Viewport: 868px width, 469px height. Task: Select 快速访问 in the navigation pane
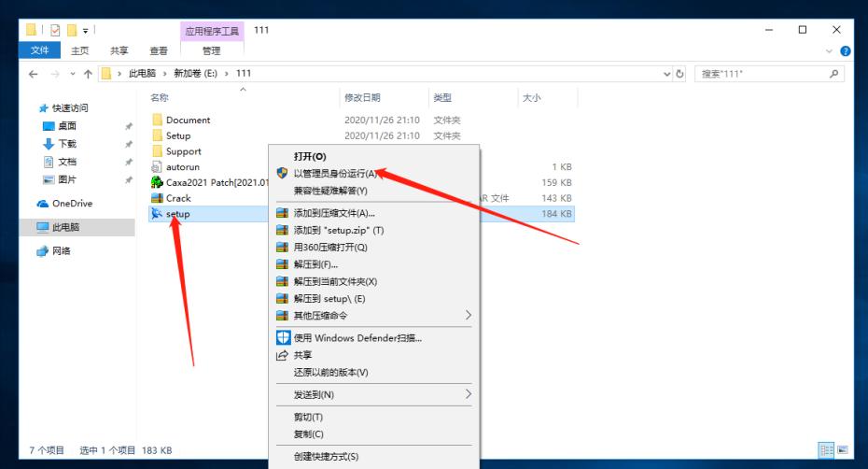pyautogui.click(x=70, y=108)
